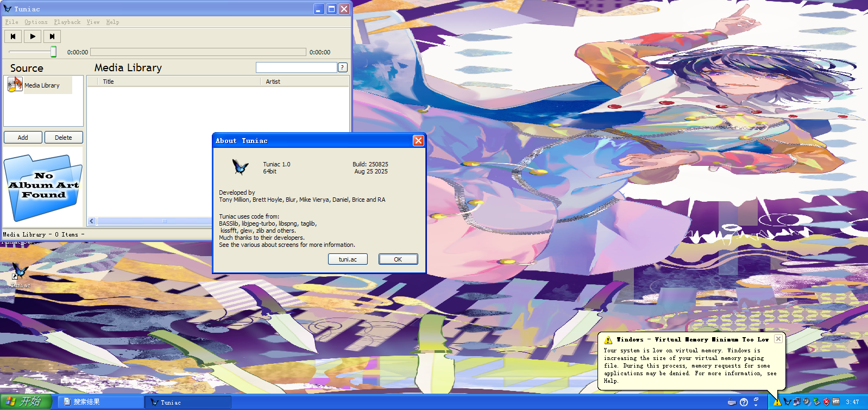The image size is (868, 410).
Task: Click the previous track button
Action: click(13, 36)
